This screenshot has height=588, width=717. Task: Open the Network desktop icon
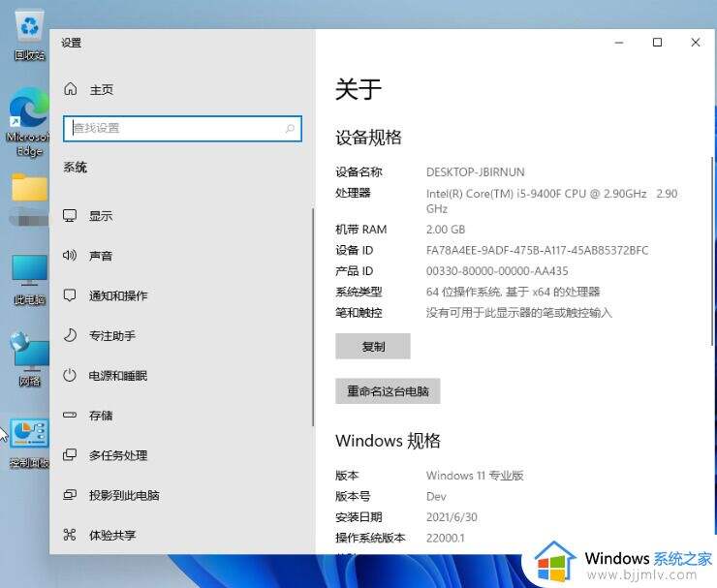coord(29,359)
